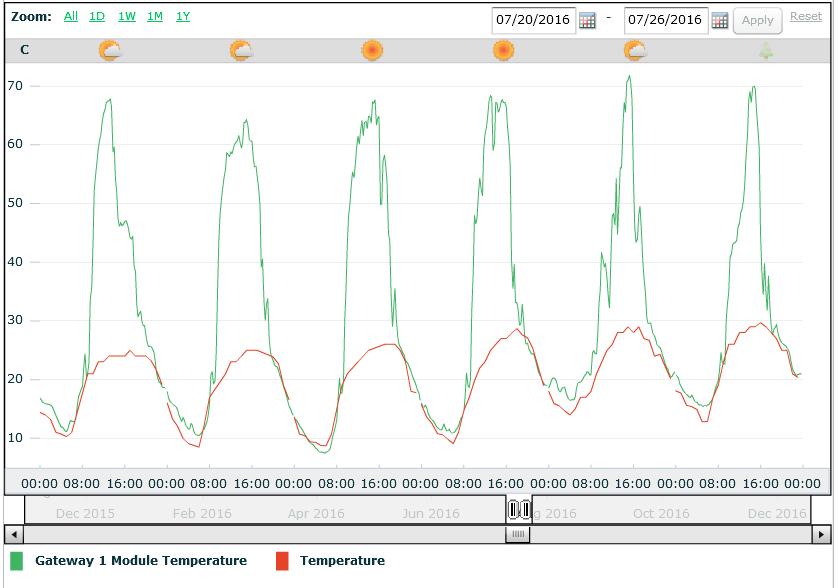Click Oct 2016 in the timeline overview
This screenshot has width=838, height=588.
tap(661, 514)
